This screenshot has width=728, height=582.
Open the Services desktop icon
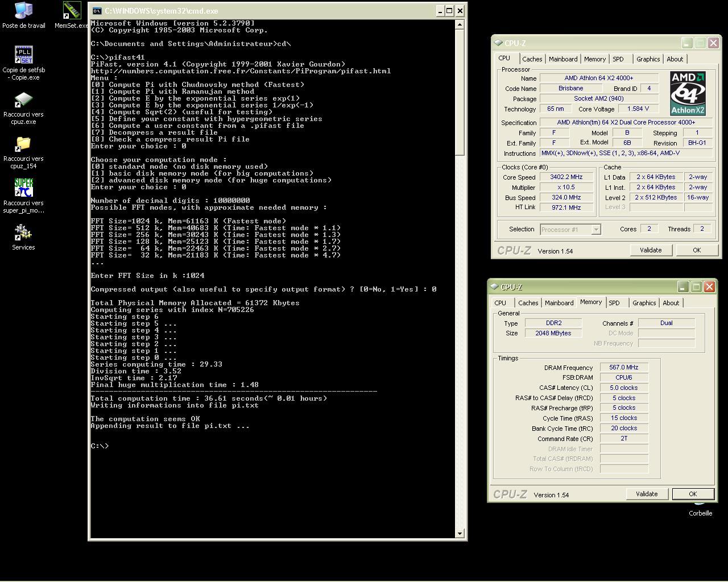point(23,237)
